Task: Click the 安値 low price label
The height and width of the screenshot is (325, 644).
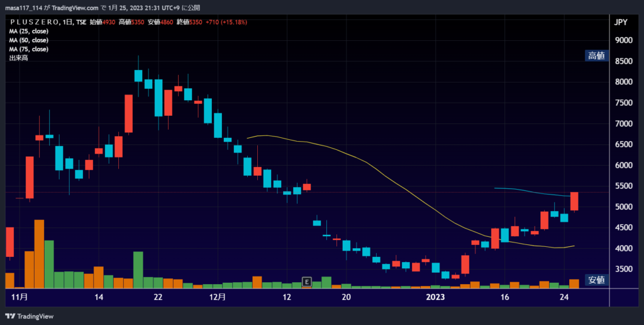Action: (596, 280)
